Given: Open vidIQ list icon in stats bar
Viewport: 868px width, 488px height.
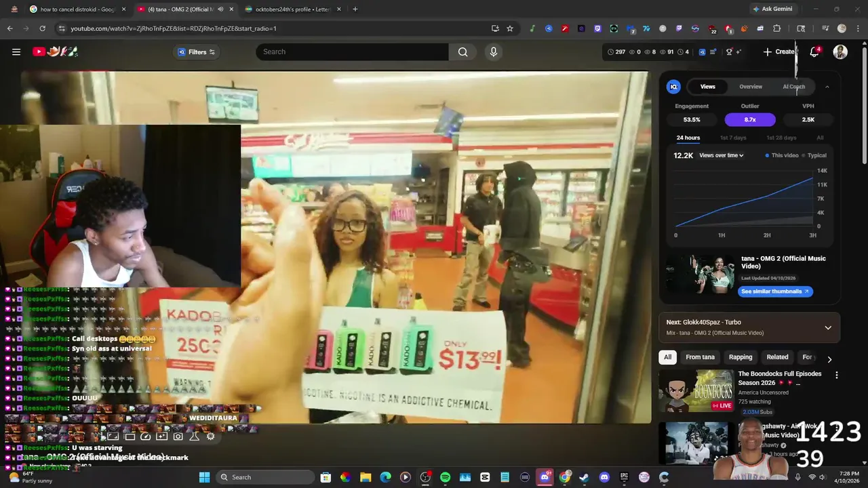Looking at the screenshot, I should [713, 52].
